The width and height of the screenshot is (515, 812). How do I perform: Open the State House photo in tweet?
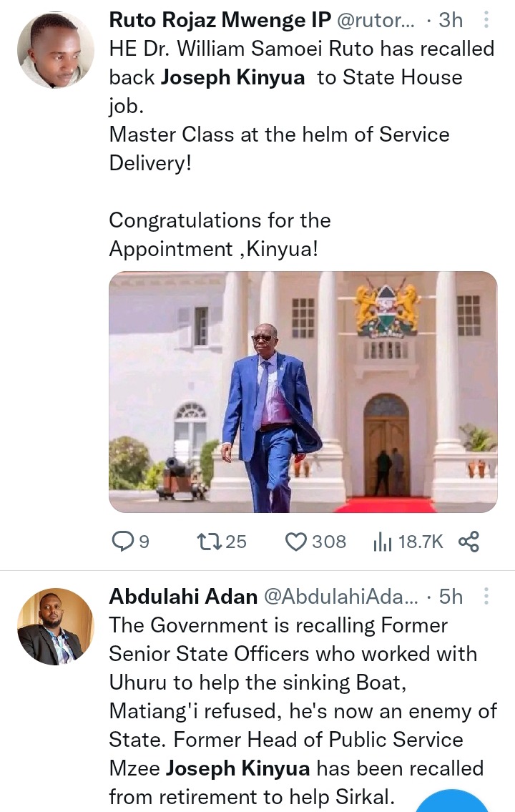click(303, 391)
